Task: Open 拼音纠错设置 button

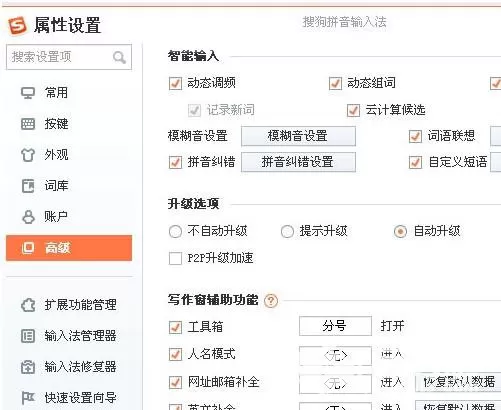Action: click(x=298, y=162)
